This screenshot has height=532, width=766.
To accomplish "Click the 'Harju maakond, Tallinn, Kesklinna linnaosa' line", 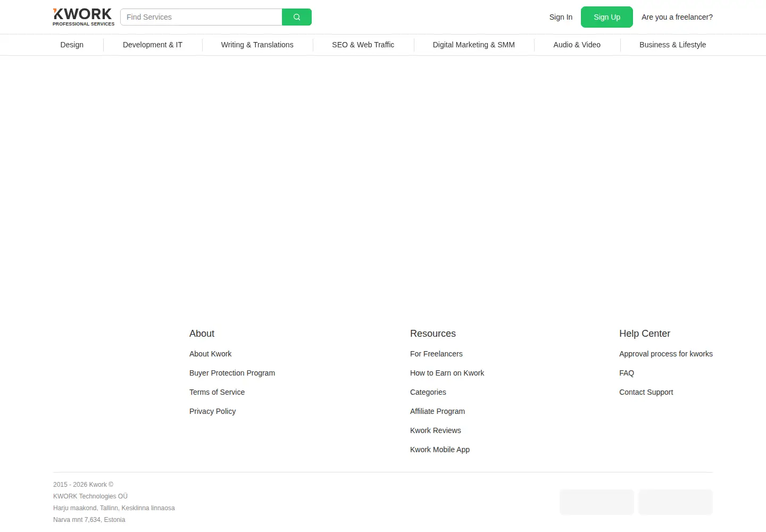I will coord(114,508).
